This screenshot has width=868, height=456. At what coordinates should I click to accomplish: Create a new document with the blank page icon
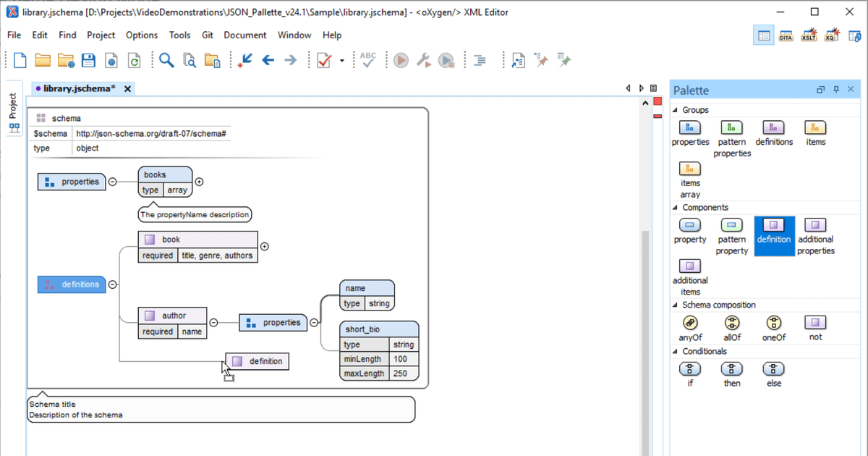(x=19, y=60)
